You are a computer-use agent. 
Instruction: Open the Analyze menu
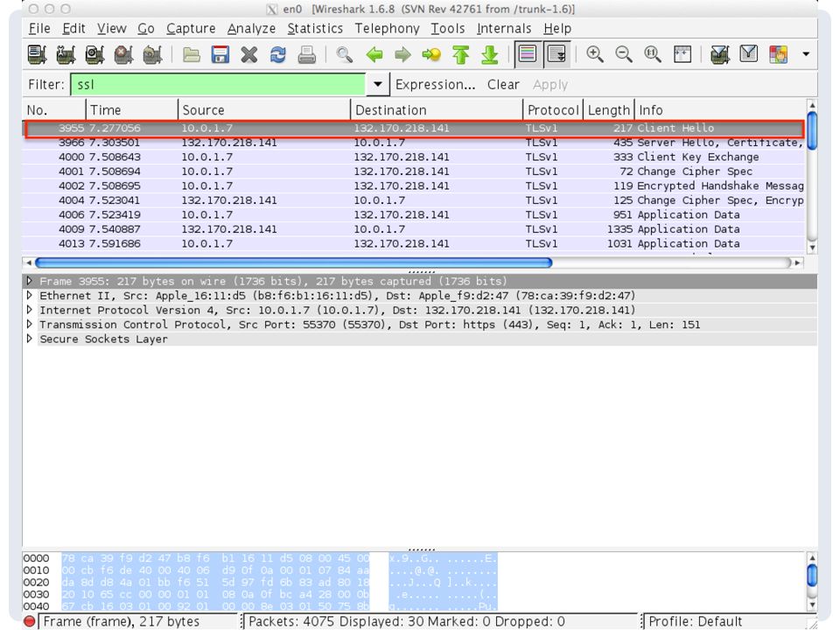click(251, 28)
